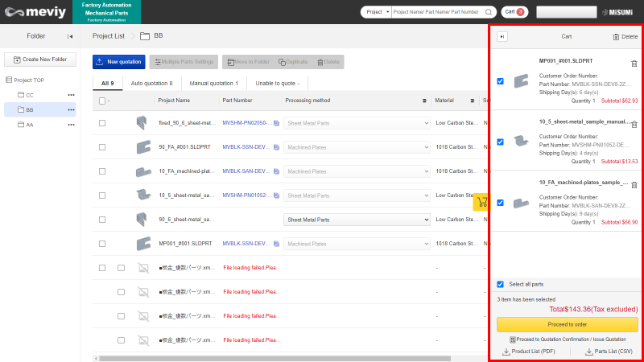Check the 90_FA_#001.SLDPRT row checkbox
Image resolution: width=644 pixels, height=362 pixels.
[102, 147]
